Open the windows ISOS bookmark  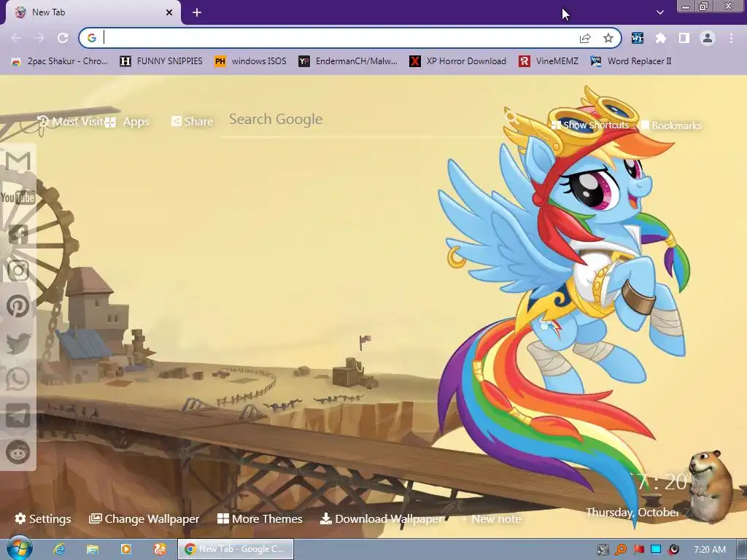point(251,61)
